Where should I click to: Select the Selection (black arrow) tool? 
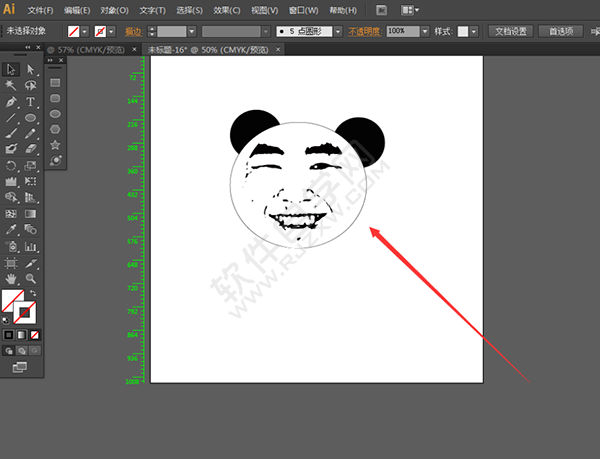click(x=11, y=69)
